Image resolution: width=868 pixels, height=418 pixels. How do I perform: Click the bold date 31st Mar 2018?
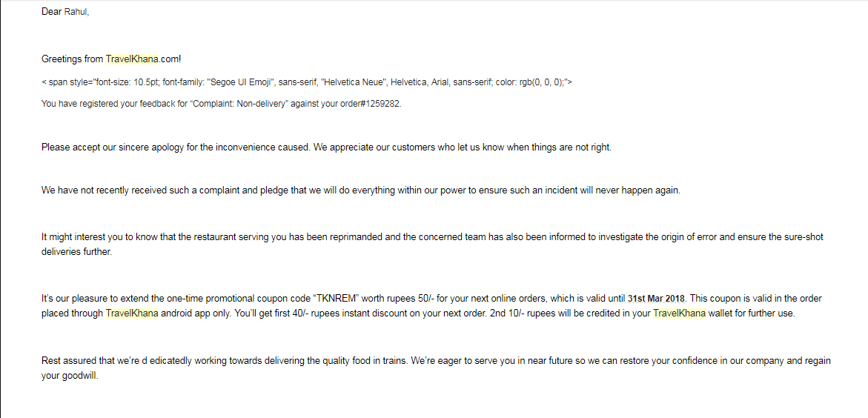tap(656, 299)
